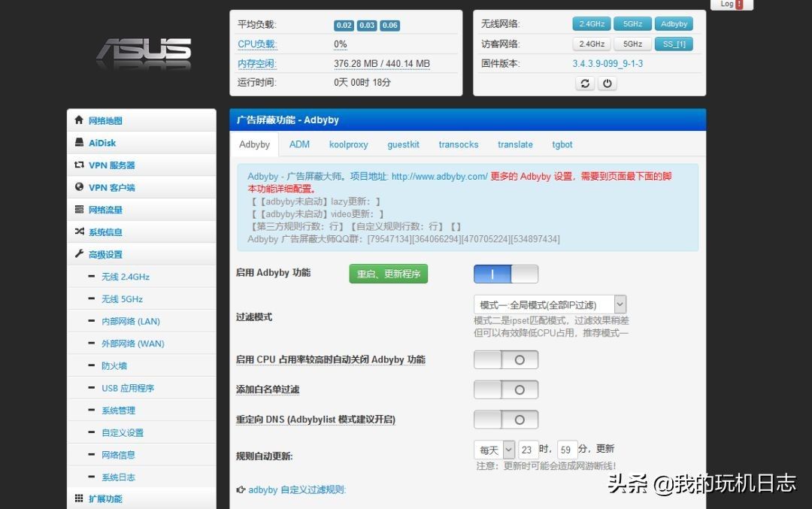Click the wrench icon beside 高级设置

click(79, 253)
